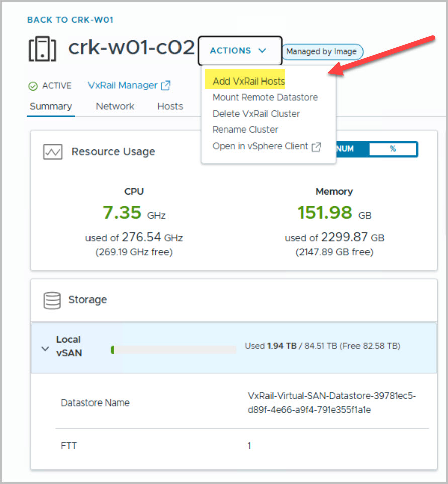
Task: Open the VxRail Manager link
Action: 123,86
